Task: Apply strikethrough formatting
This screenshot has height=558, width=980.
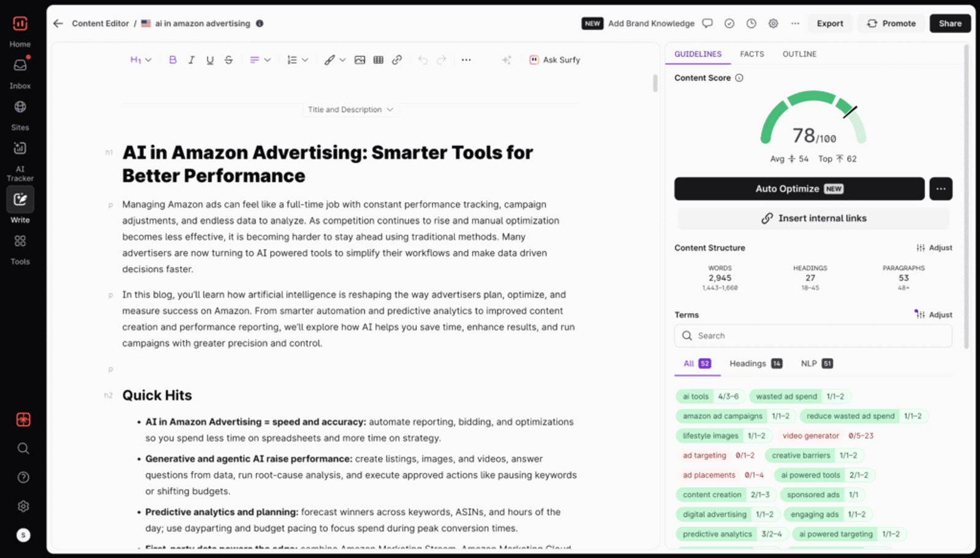Action: pos(228,60)
